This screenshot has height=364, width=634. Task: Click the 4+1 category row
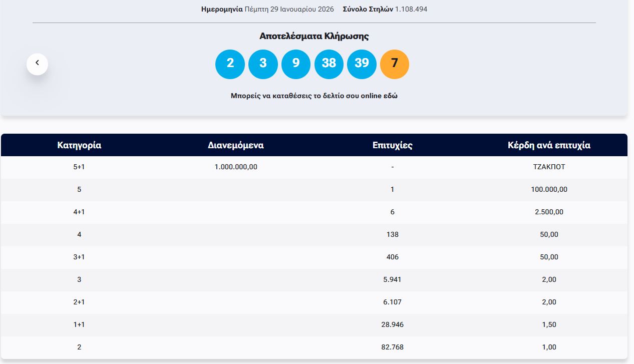pyautogui.click(x=79, y=212)
